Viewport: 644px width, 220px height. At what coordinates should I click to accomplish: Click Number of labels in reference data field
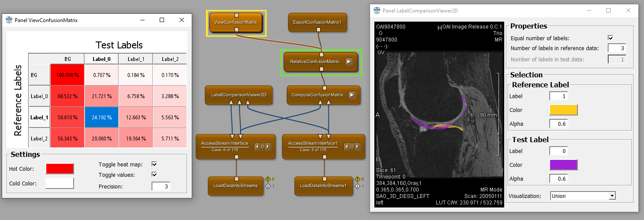617,48
